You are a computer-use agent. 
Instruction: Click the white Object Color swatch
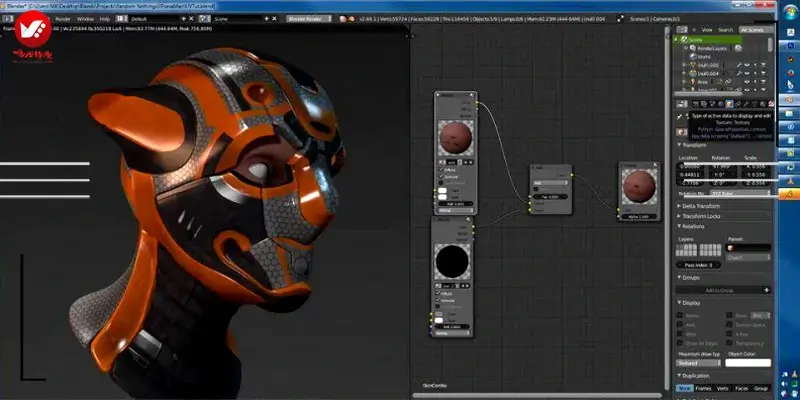tap(748, 363)
